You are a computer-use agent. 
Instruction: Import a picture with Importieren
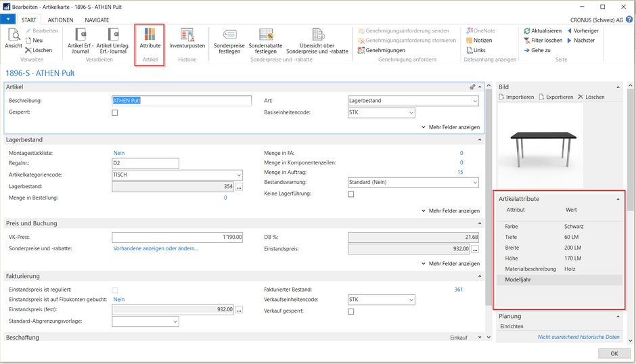516,97
